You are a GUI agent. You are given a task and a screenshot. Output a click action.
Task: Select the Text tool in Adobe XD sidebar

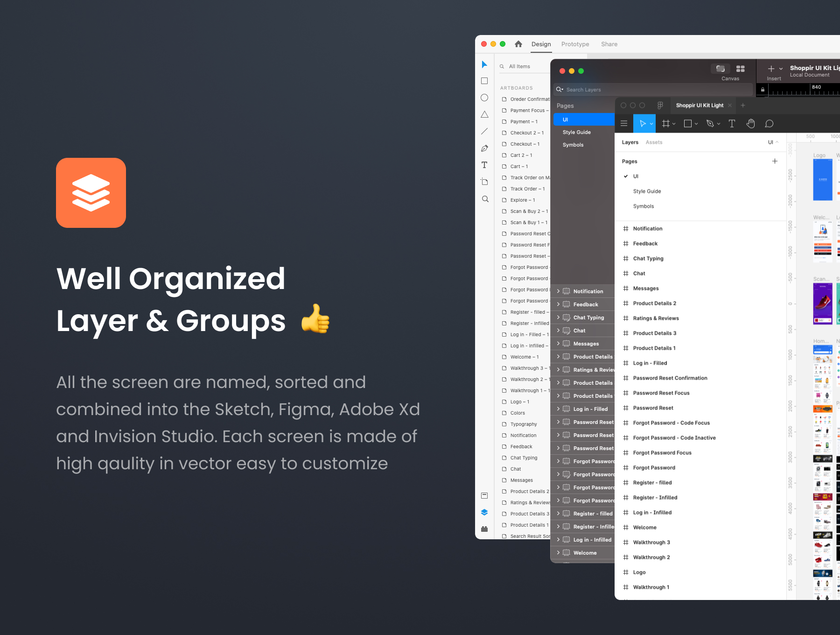click(484, 165)
